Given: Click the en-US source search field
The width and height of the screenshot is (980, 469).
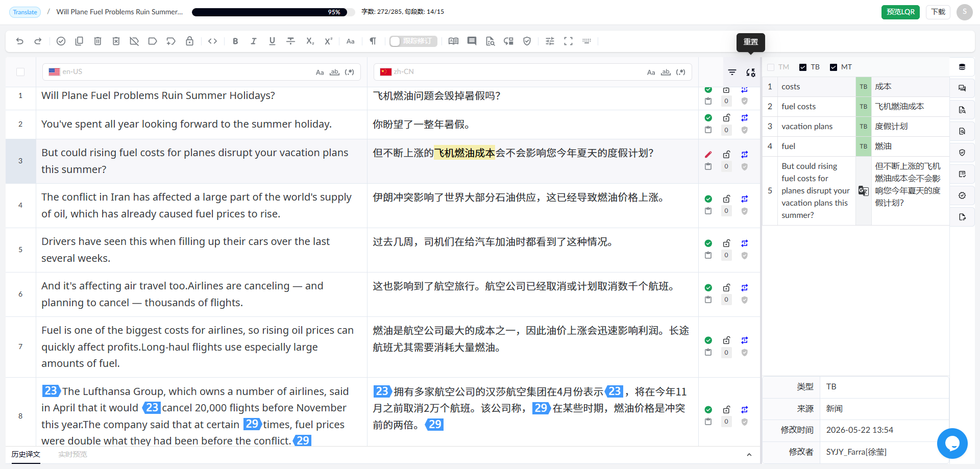Looking at the screenshot, I should tap(202, 72).
